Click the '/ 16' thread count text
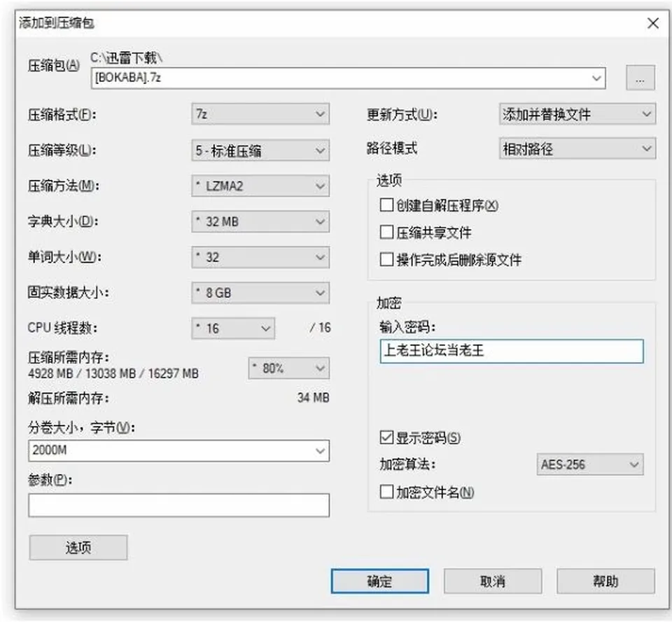 click(320, 328)
